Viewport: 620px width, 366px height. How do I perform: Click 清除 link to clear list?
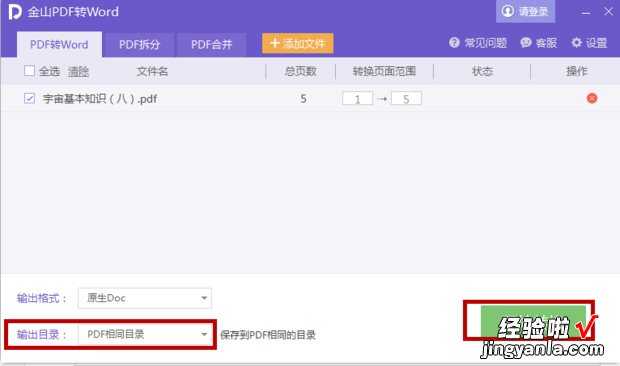(x=78, y=72)
